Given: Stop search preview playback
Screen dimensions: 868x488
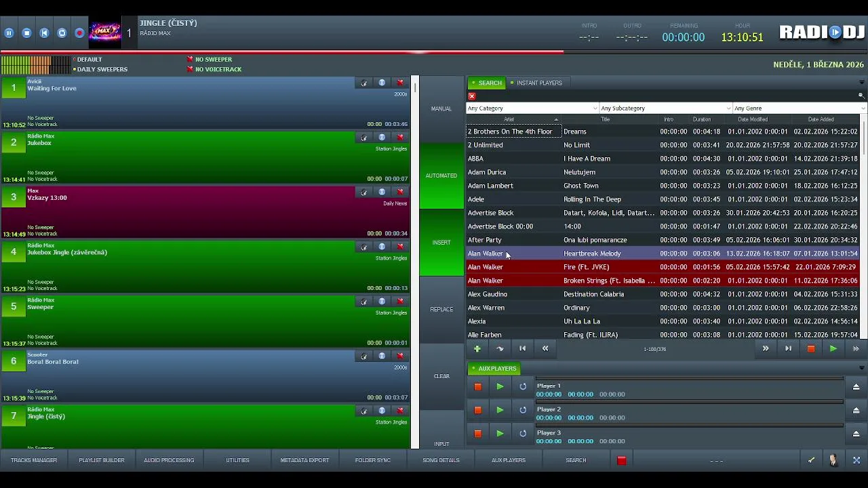Looking at the screenshot, I should point(810,348).
